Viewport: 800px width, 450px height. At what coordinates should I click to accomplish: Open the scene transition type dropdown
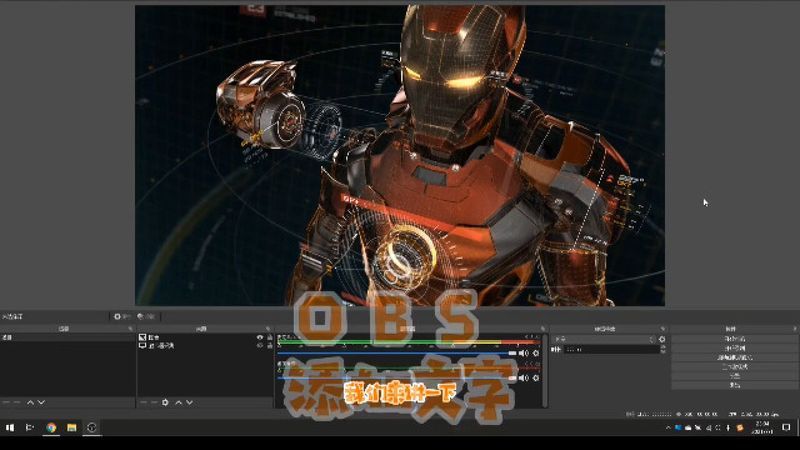(x=605, y=339)
